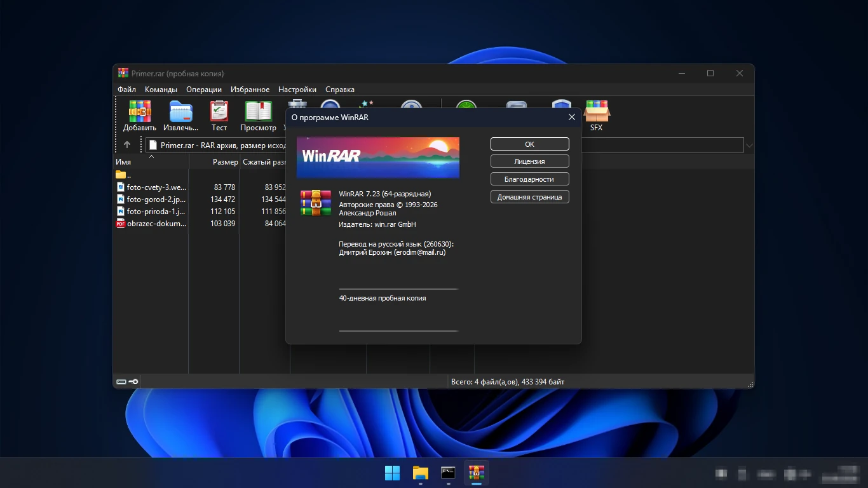Open Домашняя страница button

(530, 197)
